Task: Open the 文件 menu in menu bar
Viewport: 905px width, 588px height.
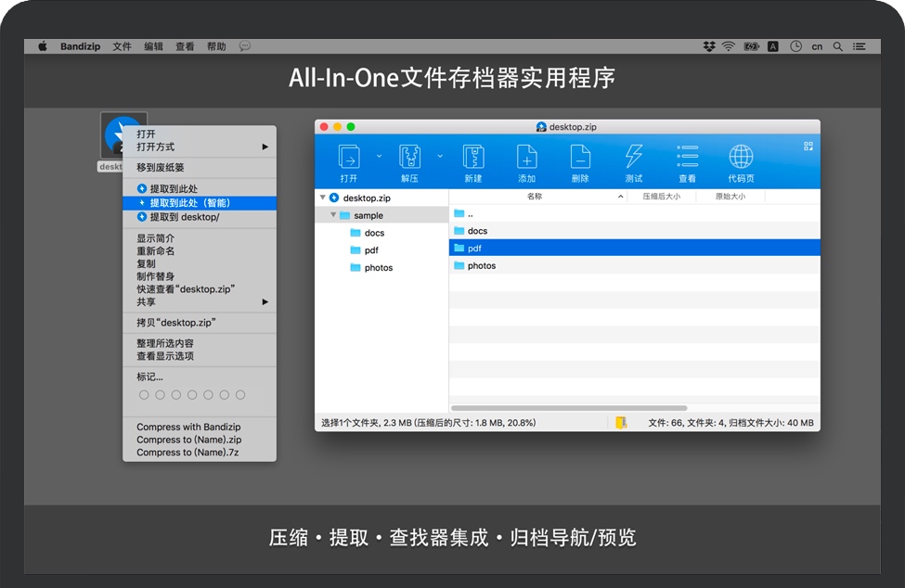Action: (x=123, y=46)
